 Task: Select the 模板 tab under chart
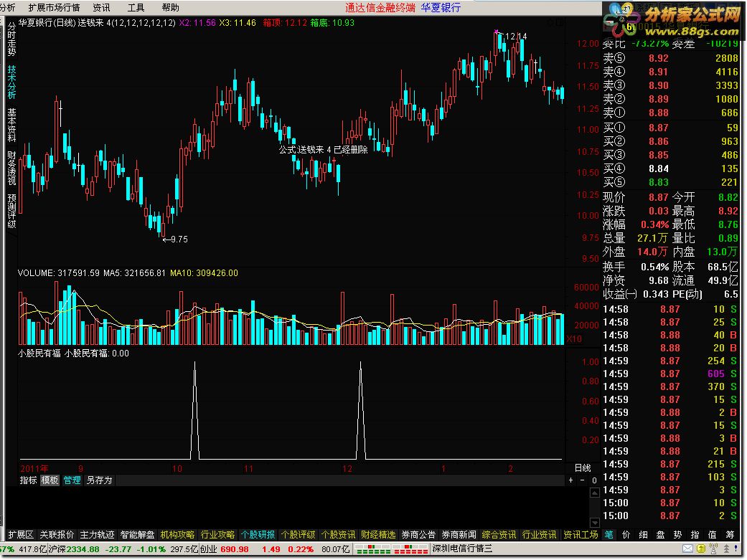click(x=50, y=480)
